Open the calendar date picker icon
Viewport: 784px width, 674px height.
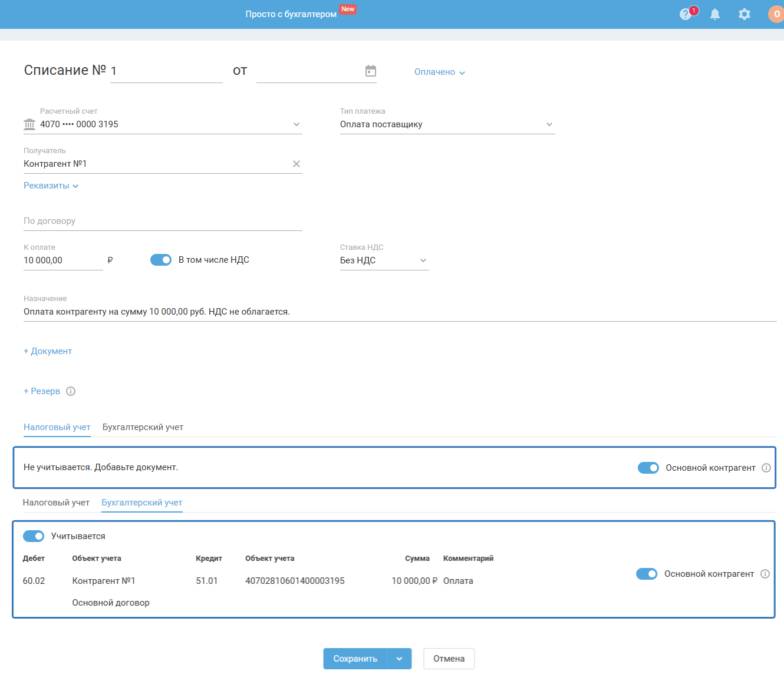[x=371, y=71]
